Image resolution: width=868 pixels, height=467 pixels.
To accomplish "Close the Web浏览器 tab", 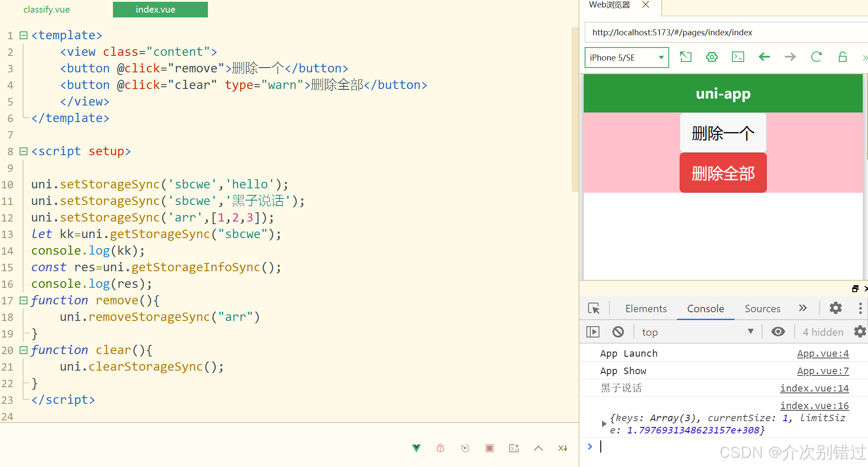I will click(x=646, y=5).
